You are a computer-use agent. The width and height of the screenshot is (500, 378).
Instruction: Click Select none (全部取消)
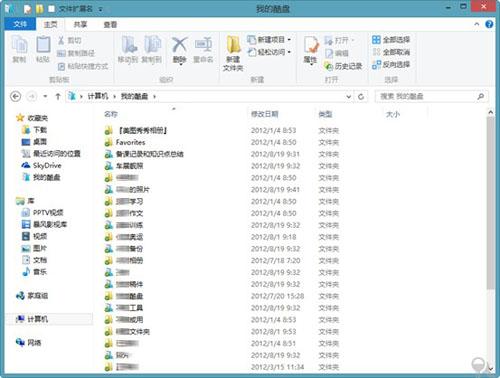coord(391,52)
